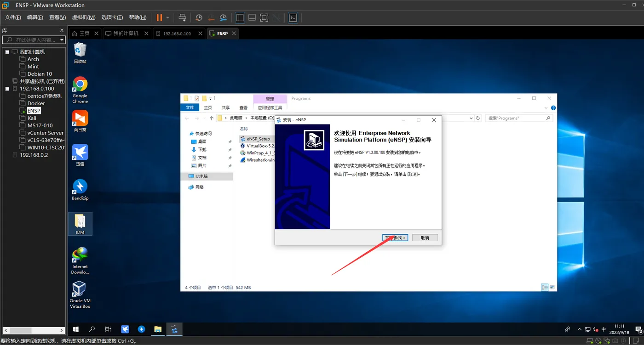The height and width of the screenshot is (345, 644).
Task: Select the 迅雷 desktop icon
Action: [x=80, y=155]
